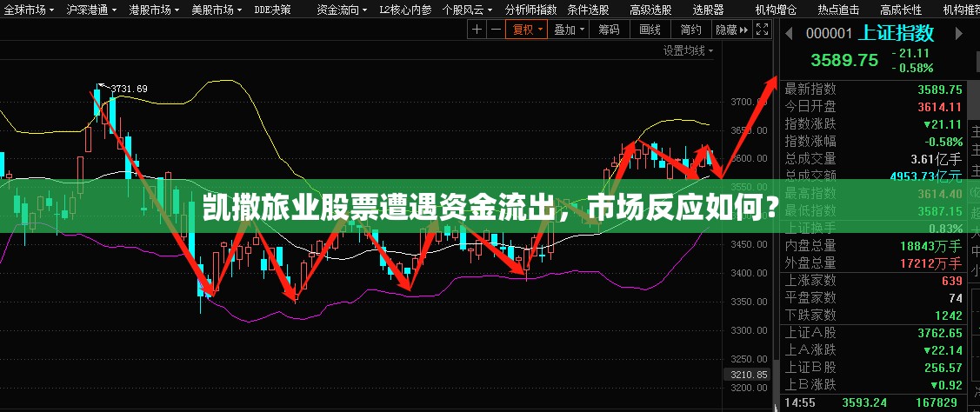Viewport: 980px width, 412px height.
Task: Click 隐藏 to hide side panel
Action: coord(731,30)
